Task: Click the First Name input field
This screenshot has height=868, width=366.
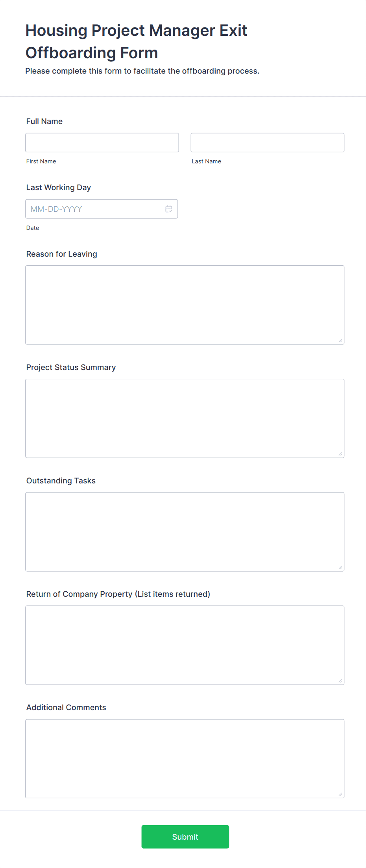Action: (102, 142)
